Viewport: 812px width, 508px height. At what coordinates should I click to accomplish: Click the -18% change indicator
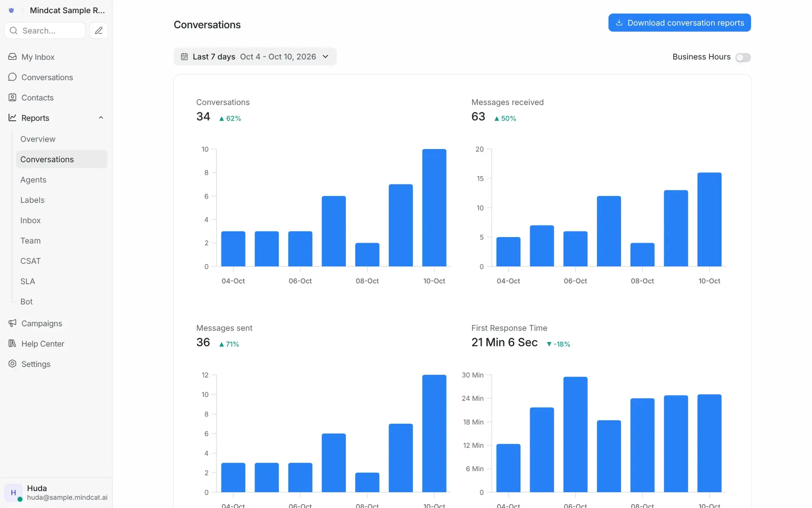558,344
